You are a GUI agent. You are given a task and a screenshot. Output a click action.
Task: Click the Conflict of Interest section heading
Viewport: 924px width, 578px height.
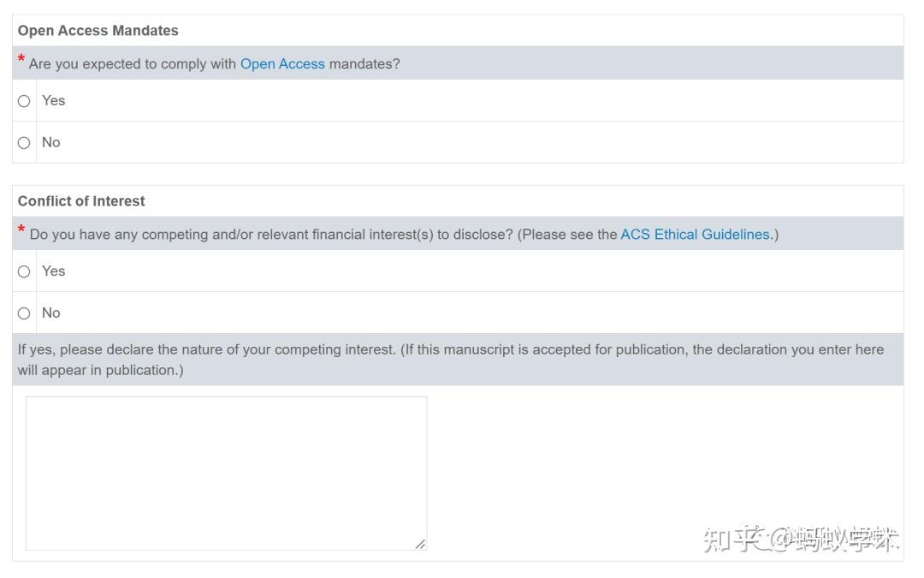coord(81,201)
